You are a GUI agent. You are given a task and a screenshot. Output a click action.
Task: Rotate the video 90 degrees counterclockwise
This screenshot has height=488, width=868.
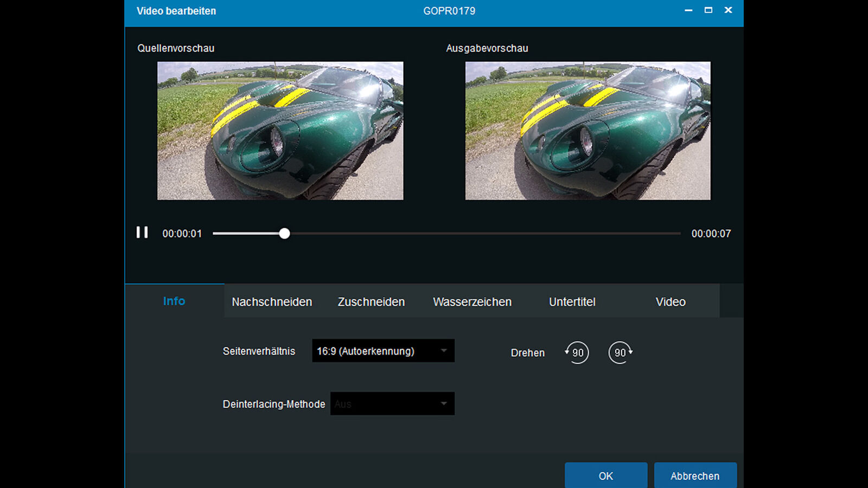577,352
